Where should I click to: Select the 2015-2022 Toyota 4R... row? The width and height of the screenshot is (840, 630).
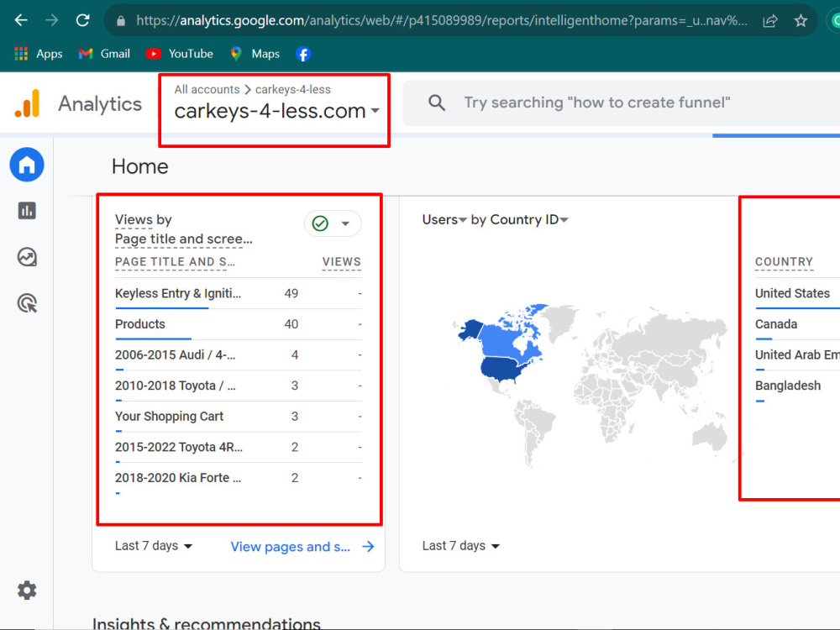pyautogui.click(x=239, y=447)
